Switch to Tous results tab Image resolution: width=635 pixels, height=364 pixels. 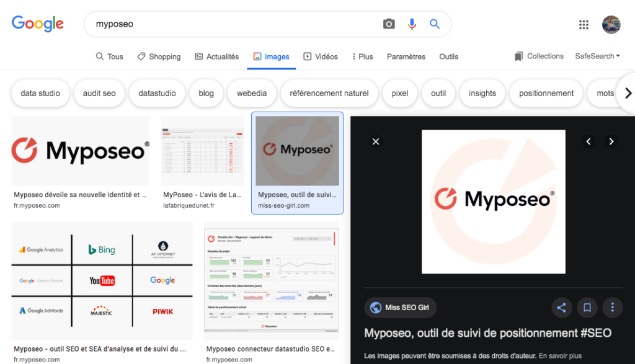point(109,56)
